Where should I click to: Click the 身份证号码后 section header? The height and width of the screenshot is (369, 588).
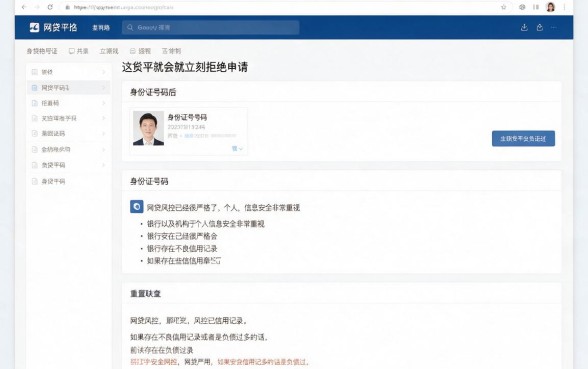tap(153, 93)
